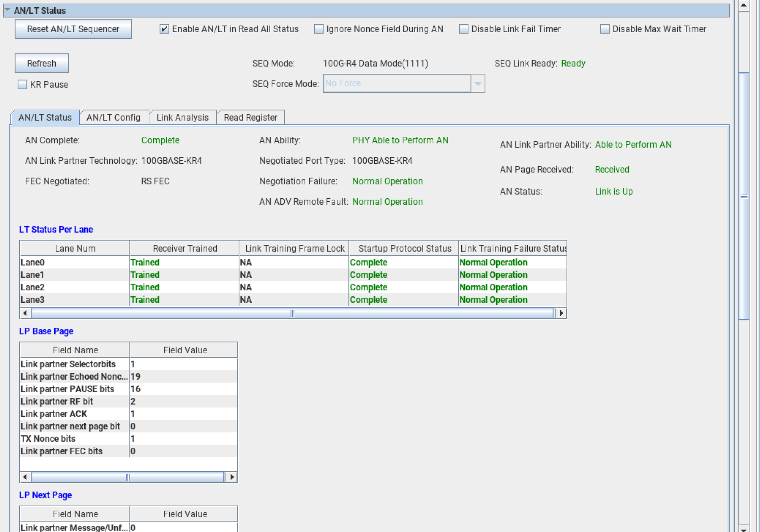
Task: Click LP Base Page left scroll arrow
Action: (25, 477)
